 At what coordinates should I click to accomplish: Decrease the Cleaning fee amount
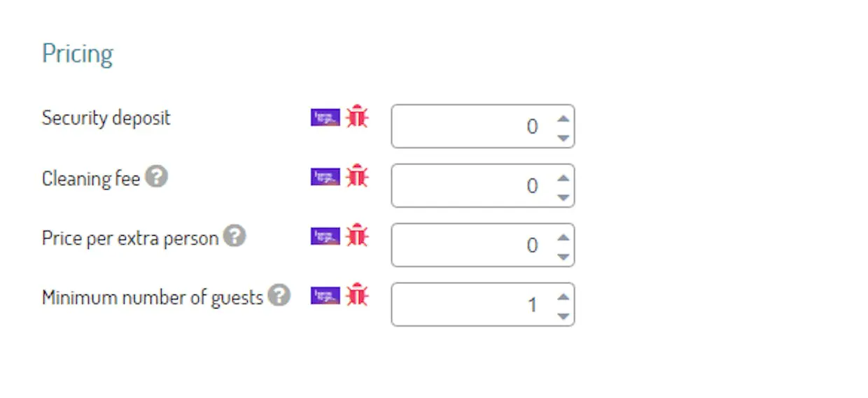[x=563, y=197]
